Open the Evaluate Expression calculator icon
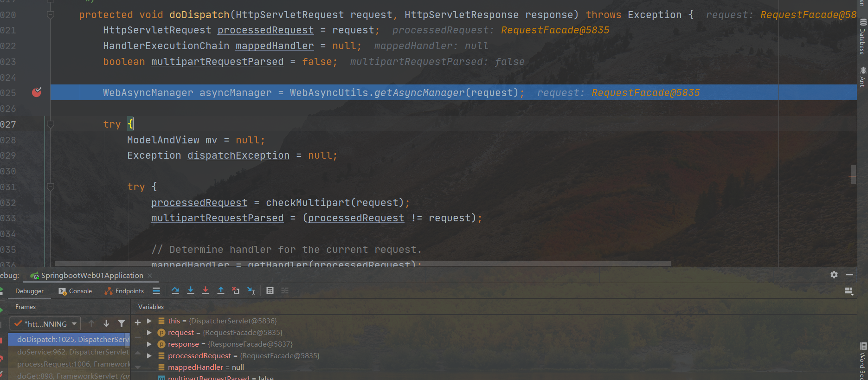Image resolution: width=868 pixels, height=380 pixels. (x=270, y=290)
